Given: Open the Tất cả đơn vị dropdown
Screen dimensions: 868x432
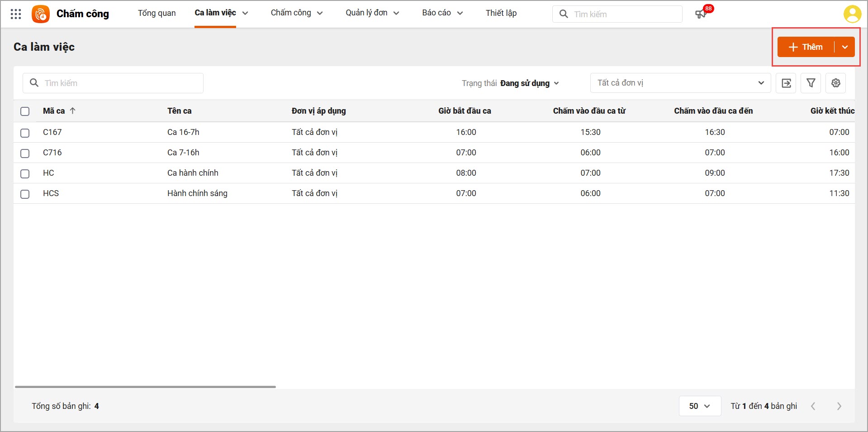Looking at the screenshot, I should tap(680, 83).
